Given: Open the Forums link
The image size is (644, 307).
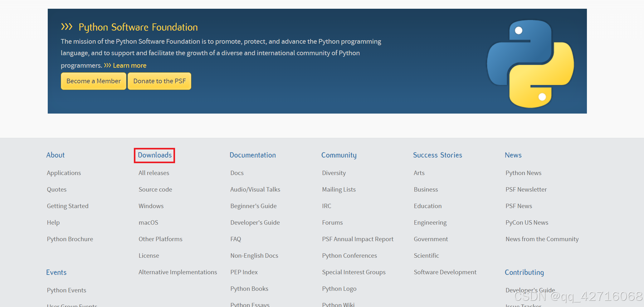Looking at the screenshot, I should pos(332,222).
